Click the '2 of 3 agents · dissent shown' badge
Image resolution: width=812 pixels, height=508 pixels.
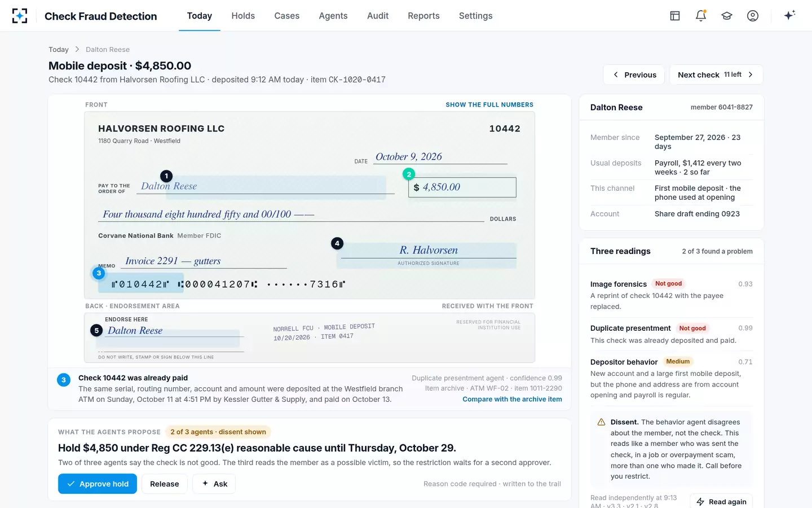pos(218,432)
